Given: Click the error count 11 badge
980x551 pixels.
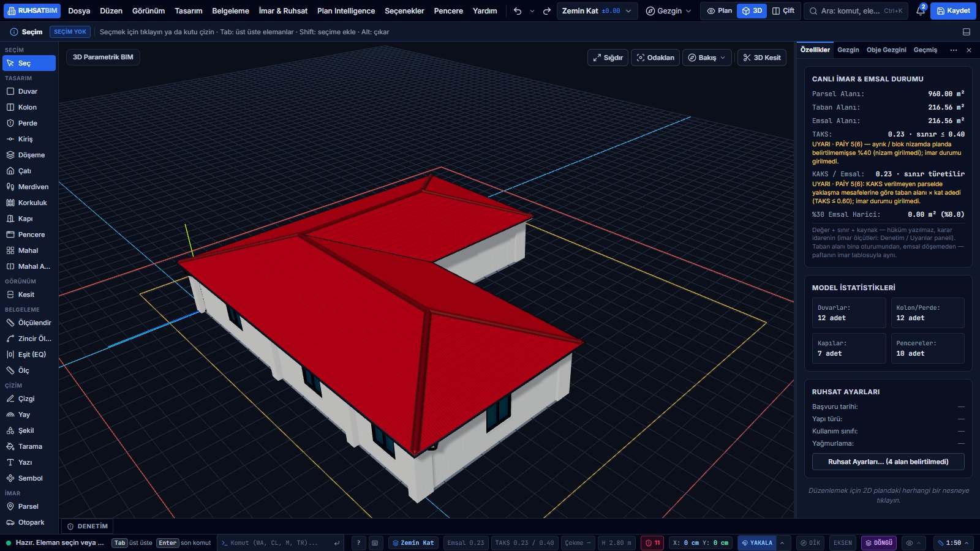Looking at the screenshot, I should [x=652, y=543].
